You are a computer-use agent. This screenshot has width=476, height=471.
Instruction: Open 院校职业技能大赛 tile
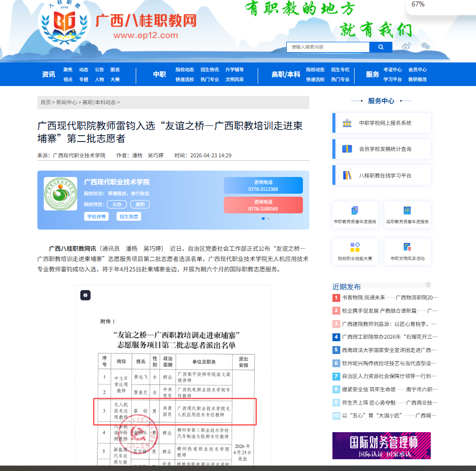point(355,252)
